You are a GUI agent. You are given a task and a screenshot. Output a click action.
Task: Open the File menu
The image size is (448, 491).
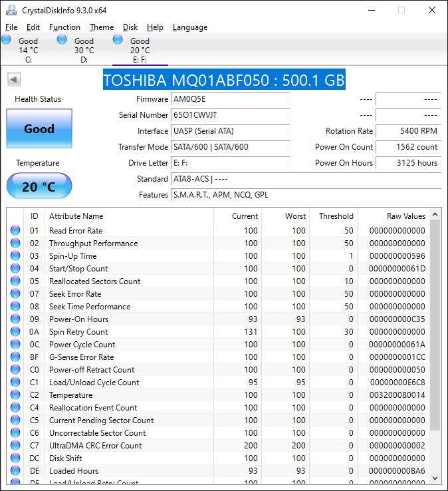coord(11,27)
